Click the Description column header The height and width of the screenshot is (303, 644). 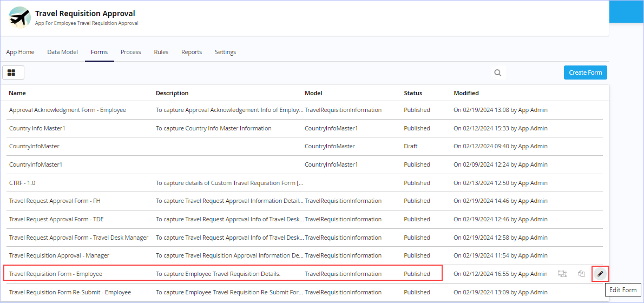pyautogui.click(x=172, y=93)
